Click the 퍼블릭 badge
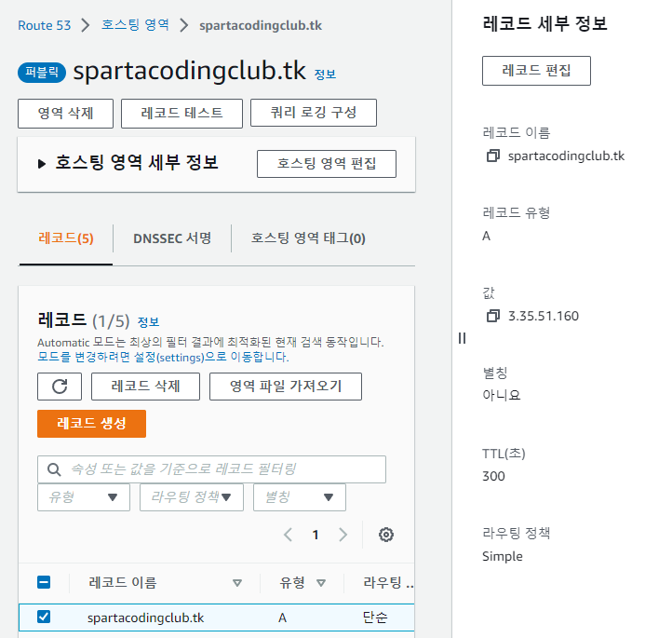This screenshot has height=638, width=672. (x=42, y=72)
